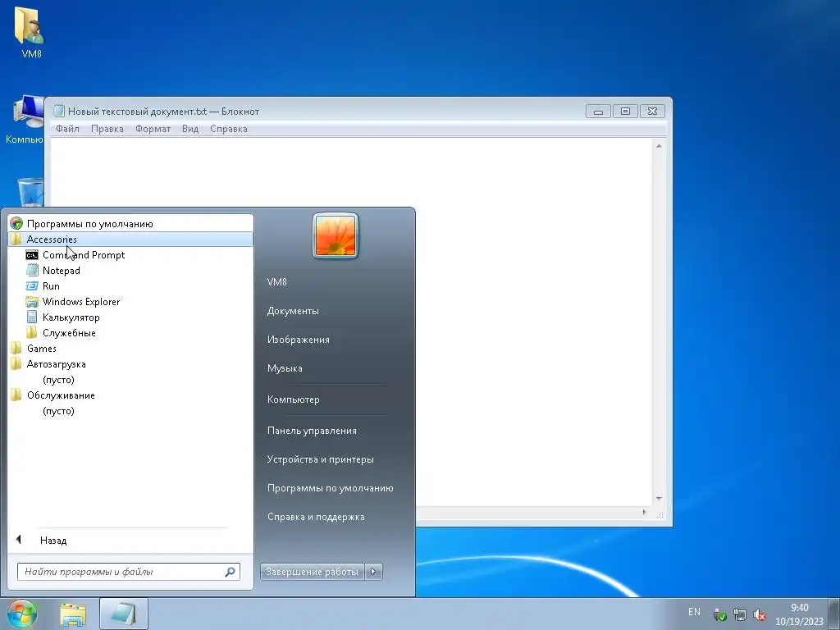Open Изображения from Start menu

[x=299, y=340]
